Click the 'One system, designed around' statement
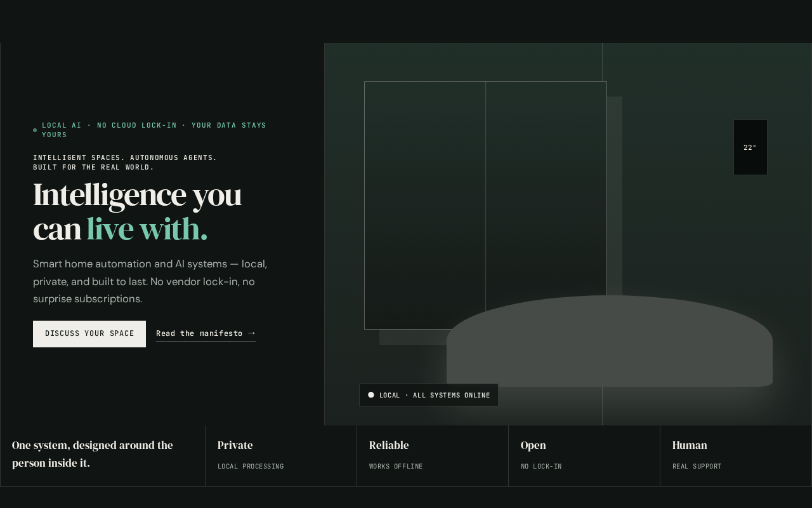The height and width of the screenshot is (508, 812). tap(93, 454)
